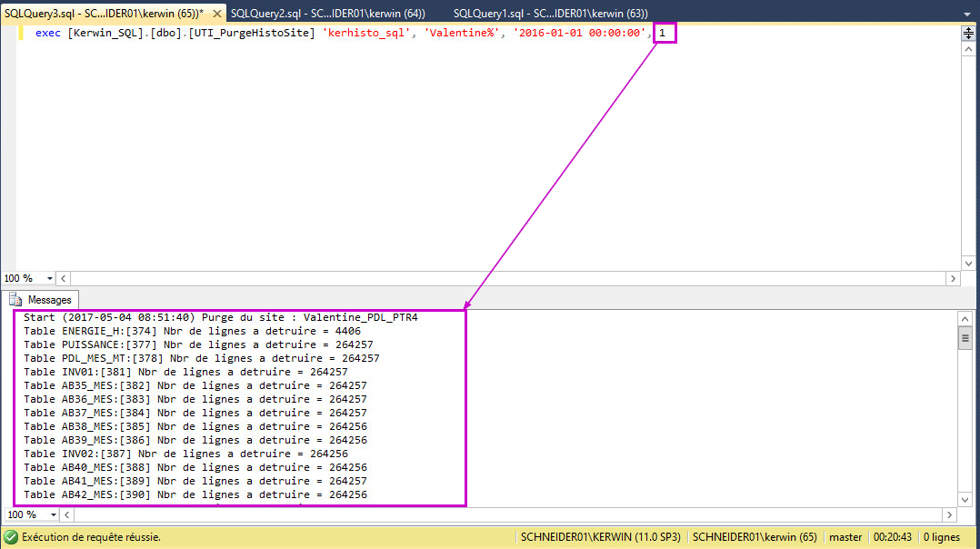This screenshot has height=549, width=980.
Task: Switch to the SQLQuery1.sql tab
Action: coord(550,13)
